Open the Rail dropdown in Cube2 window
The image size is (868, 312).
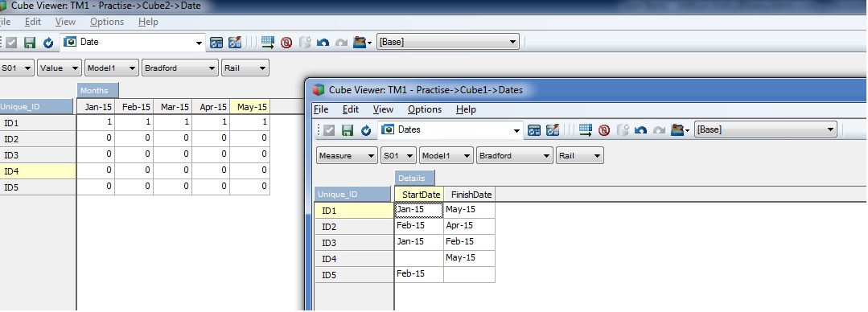(245, 68)
